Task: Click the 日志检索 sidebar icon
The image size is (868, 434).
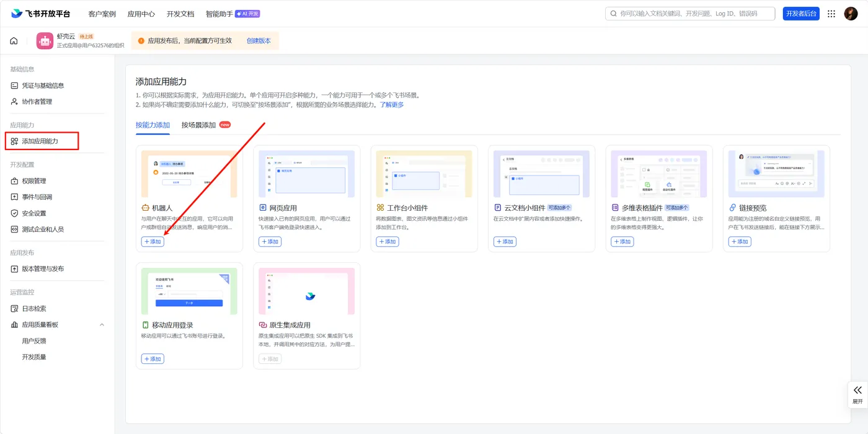Action: (x=14, y=309)
